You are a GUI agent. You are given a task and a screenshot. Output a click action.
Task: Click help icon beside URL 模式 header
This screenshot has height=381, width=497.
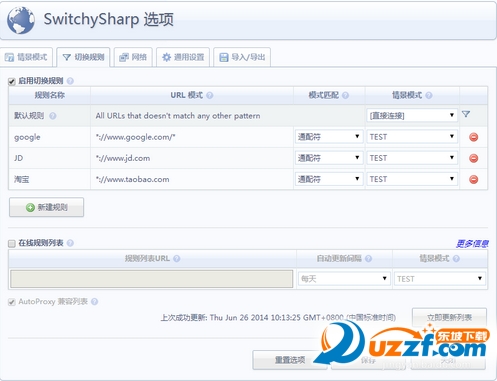point(209,95)
